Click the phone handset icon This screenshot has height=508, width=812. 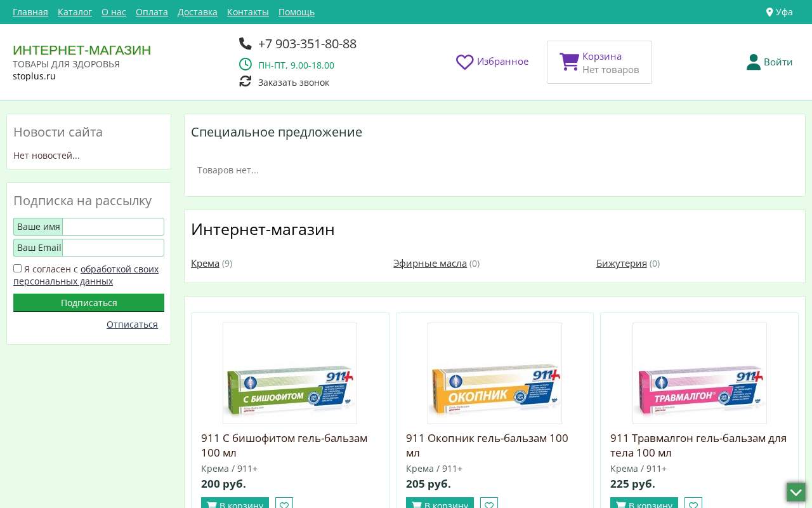pyautogui.click(x=246, y=43)
